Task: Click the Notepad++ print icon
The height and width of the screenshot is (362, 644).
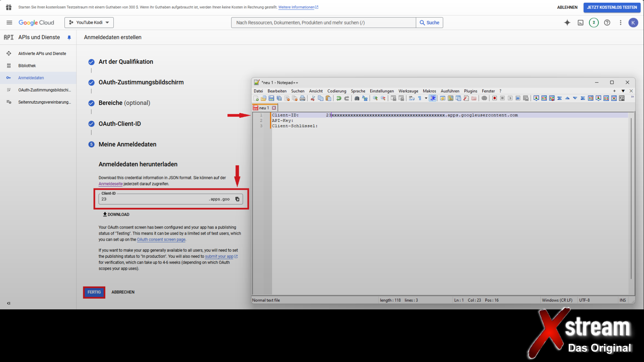Action: [x=303, y=98]
